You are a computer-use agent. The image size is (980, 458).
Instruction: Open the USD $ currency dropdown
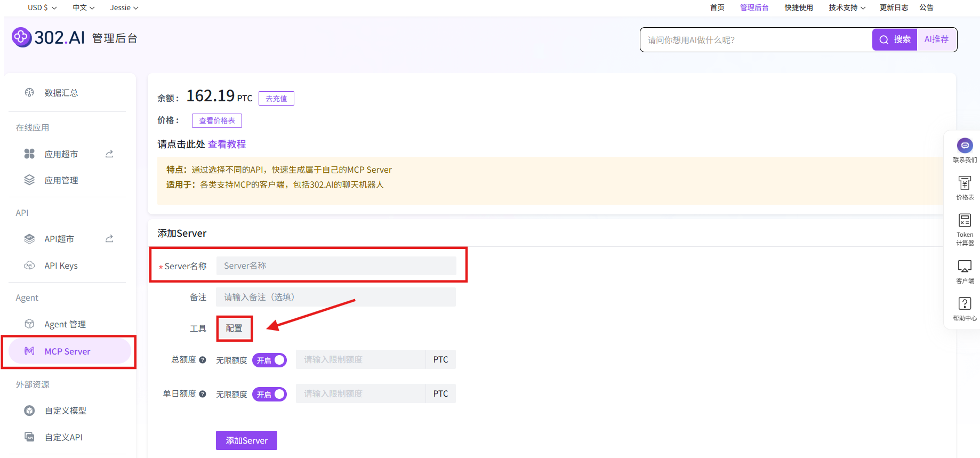tap(42, 7)
